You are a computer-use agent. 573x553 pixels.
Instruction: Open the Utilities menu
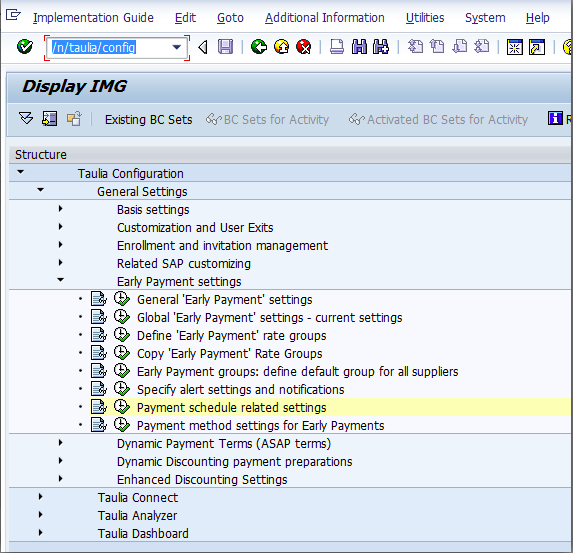425,18
